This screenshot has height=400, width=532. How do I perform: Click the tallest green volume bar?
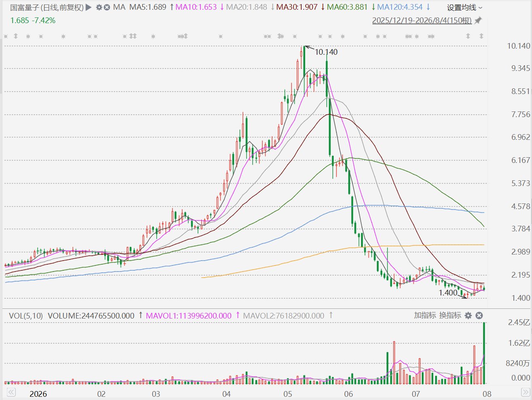click(x=484, y=353)
